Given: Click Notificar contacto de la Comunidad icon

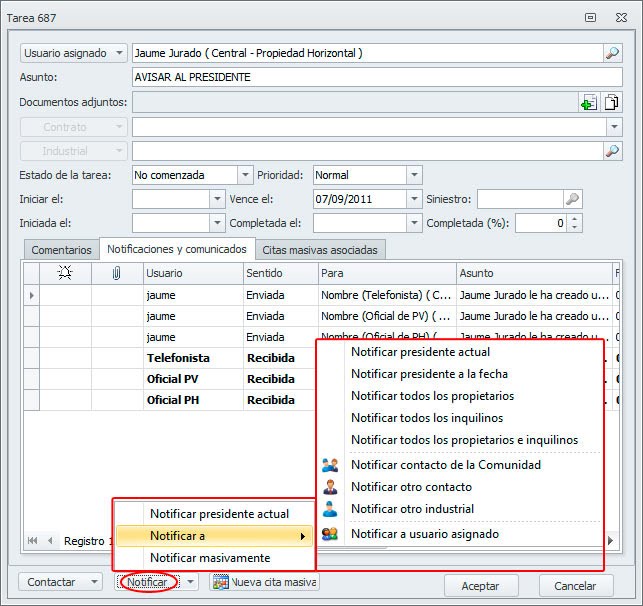Looking at the screenshot, I should coord(330,465).
